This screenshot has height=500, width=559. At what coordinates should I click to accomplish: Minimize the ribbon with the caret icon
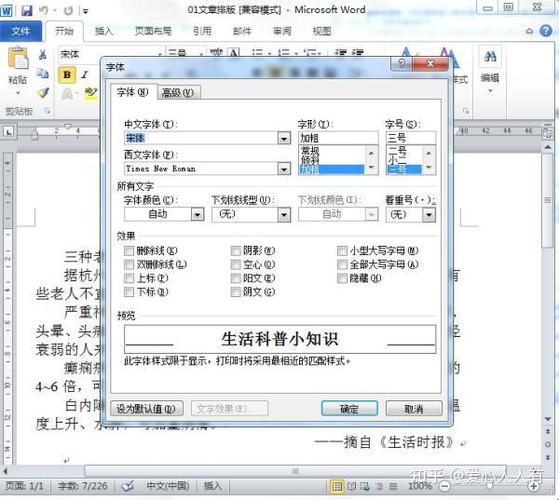tap(529, 32)
